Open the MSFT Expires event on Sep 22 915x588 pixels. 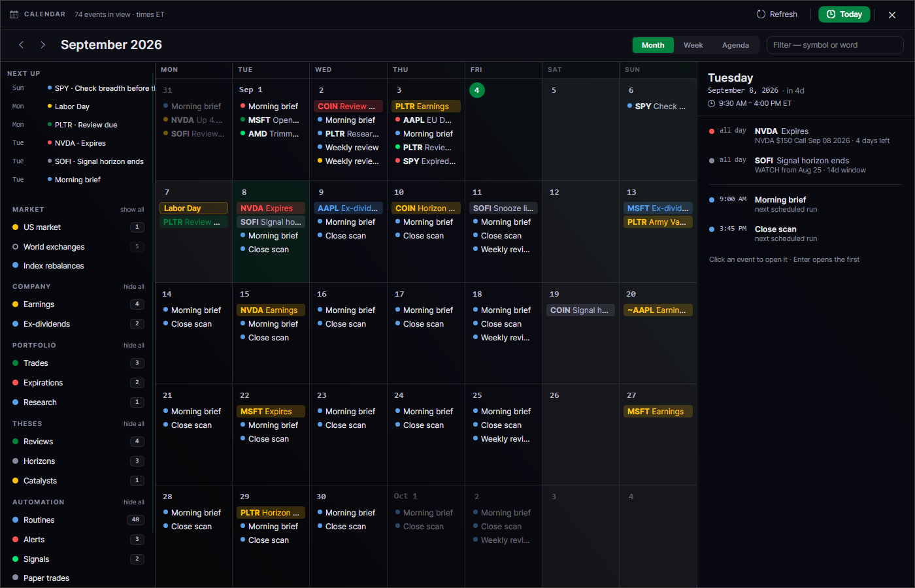coord(271,412)
